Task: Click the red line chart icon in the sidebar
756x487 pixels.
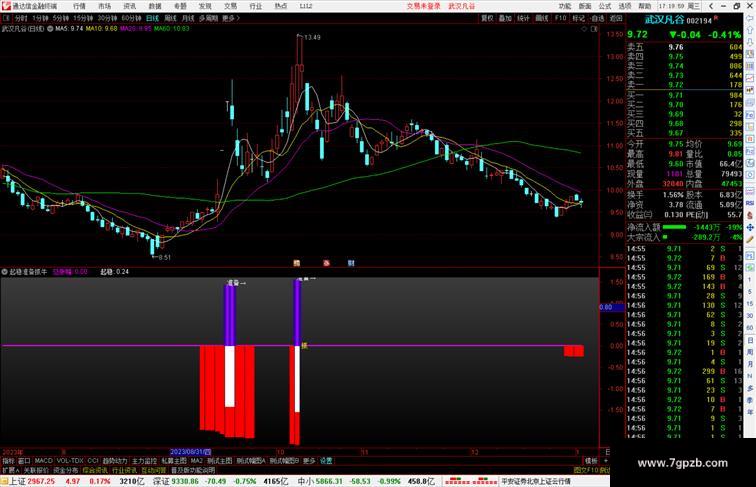Action: [x=750, y=78]
